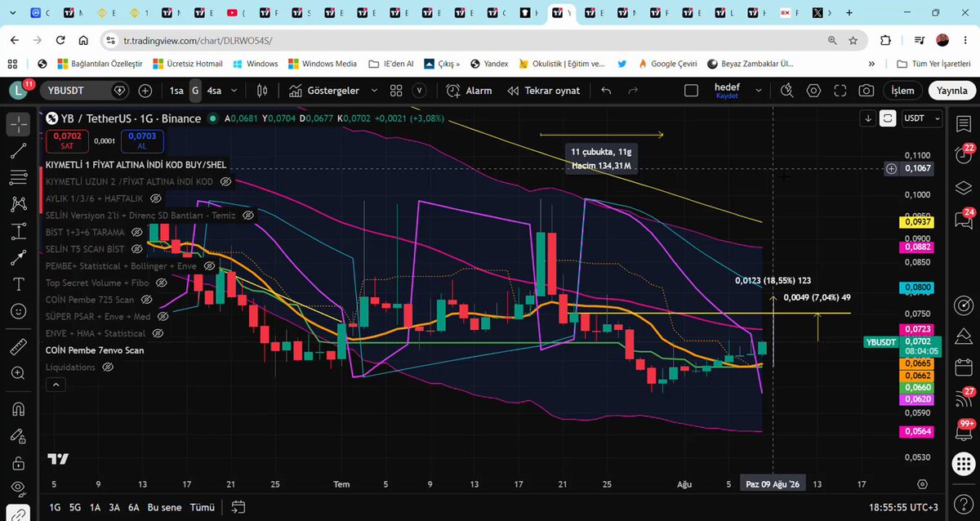Image resolution: width=980 pixels, height=521 pixels.
Task: Enable the magnet snap mode
Action: click(x=18, y=408)
